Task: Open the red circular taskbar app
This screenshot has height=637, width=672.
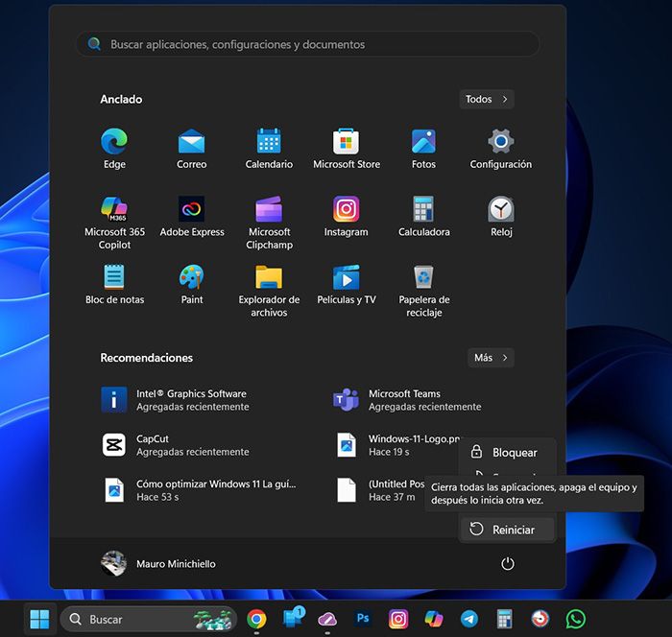Action: 540,619
